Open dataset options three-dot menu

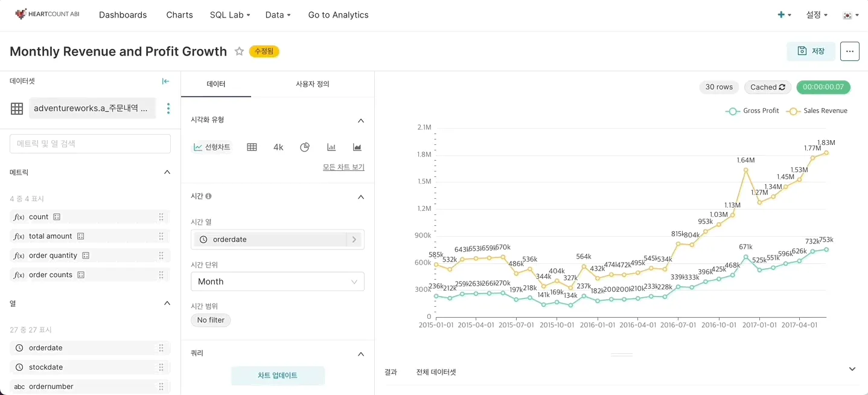168,109
